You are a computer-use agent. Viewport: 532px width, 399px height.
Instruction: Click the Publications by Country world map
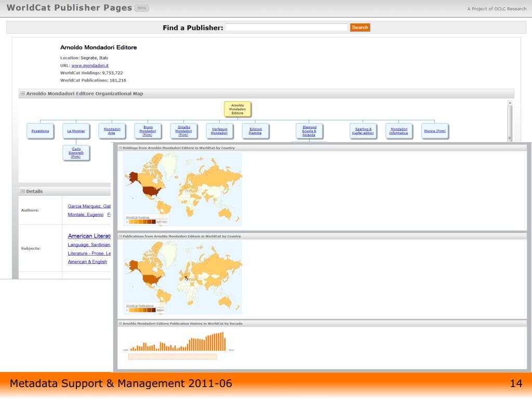point(182,277)
